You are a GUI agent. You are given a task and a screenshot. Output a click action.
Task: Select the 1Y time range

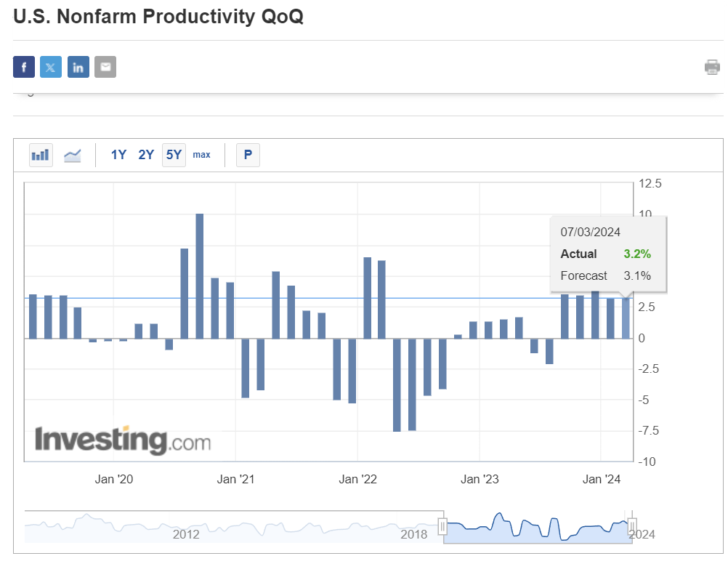(118, 155)
